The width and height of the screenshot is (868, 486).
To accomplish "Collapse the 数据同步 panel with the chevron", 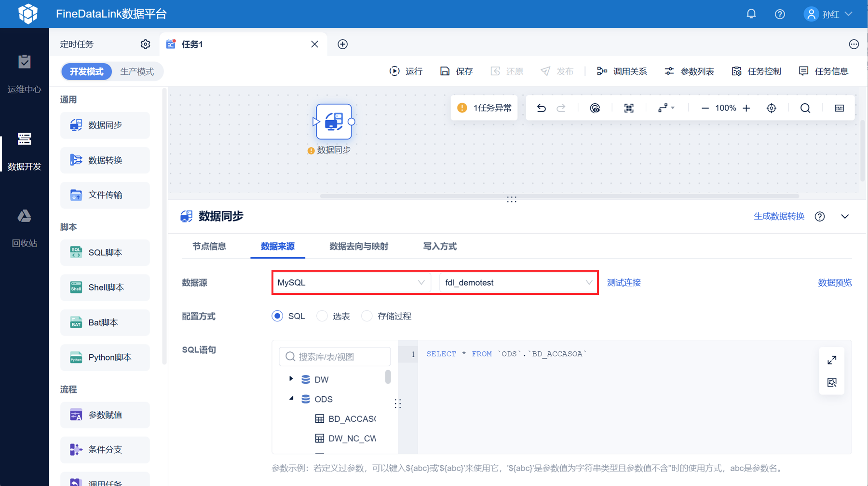I will click(845, 216).
